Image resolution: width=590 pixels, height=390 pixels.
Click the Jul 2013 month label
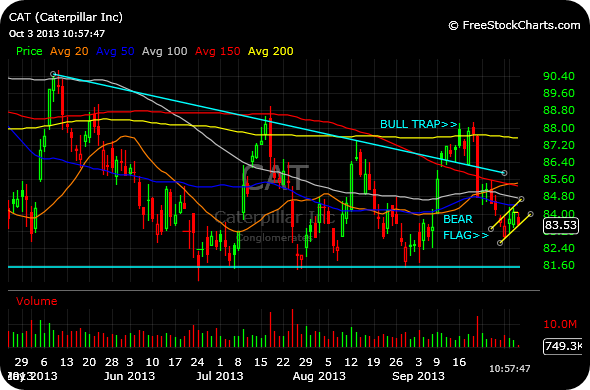pyautogui.click(x=220, y=376)
